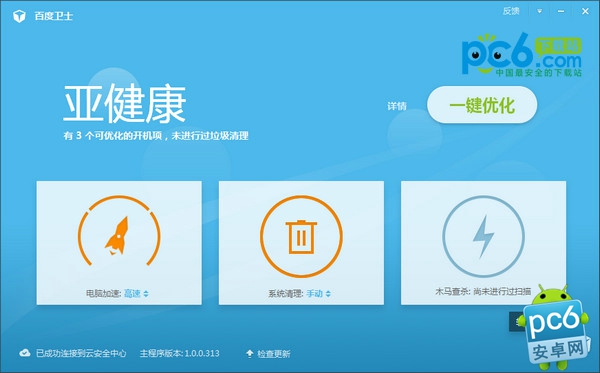This screenshot has width=600, height=373.
Task: Click the 百度卫士 title text
Action: tap(53, 16)
